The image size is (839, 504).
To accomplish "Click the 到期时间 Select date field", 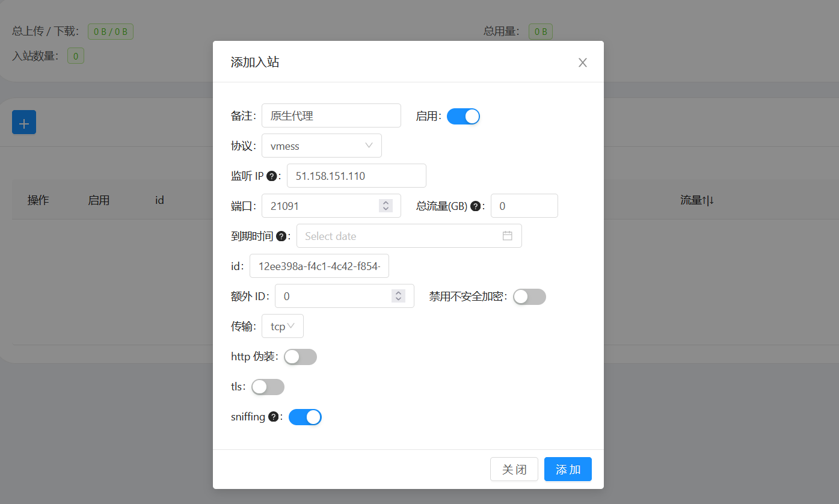I will click(x=409, y=236).
